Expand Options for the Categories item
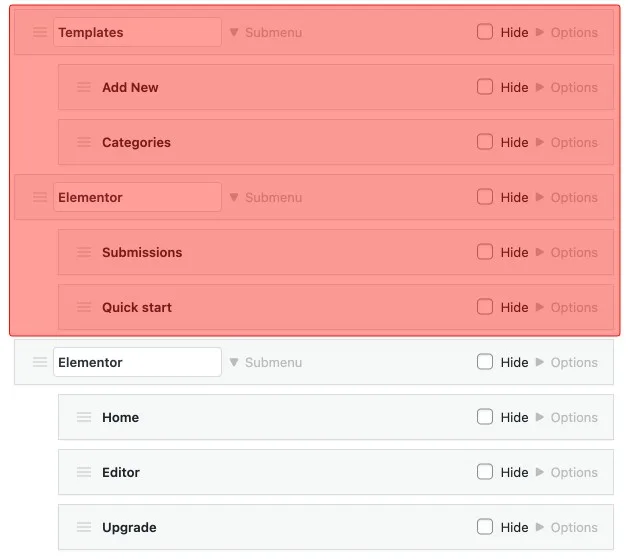The image size is (628, 559). coord(566,142)
